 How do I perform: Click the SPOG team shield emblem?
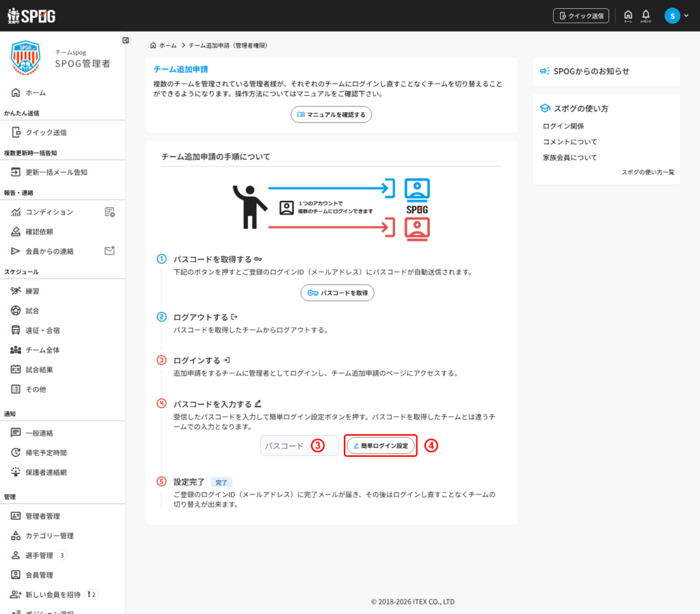point(26,57)
